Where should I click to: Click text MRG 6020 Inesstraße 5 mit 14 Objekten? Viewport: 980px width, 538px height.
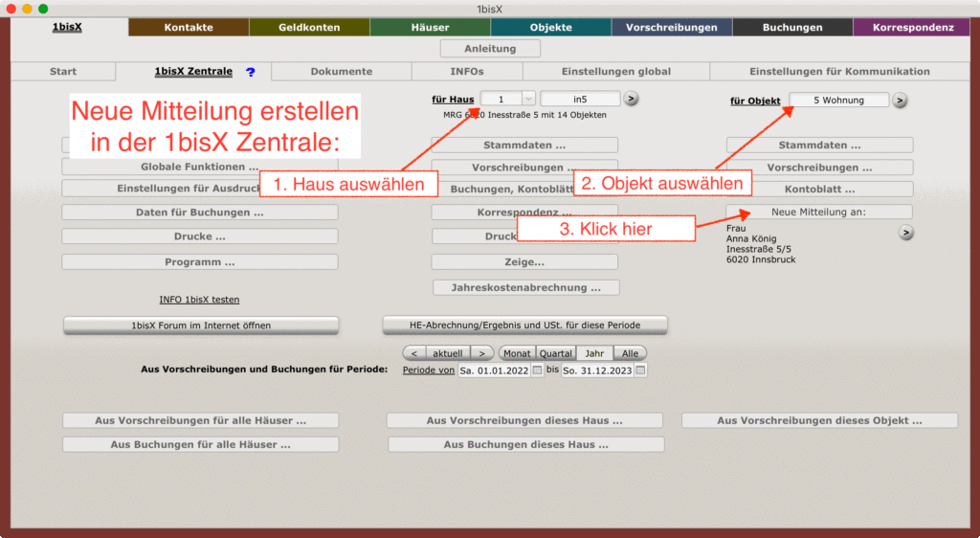[524, 115]
